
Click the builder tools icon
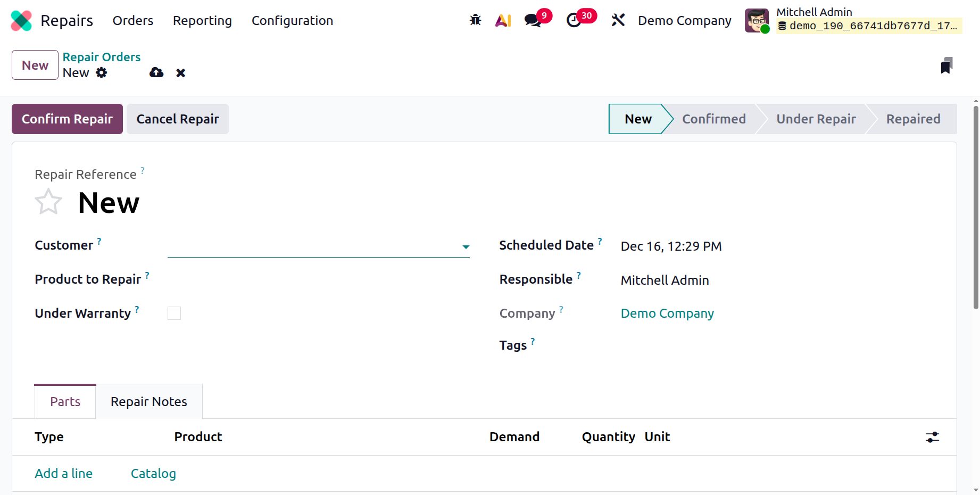[618, 20]
